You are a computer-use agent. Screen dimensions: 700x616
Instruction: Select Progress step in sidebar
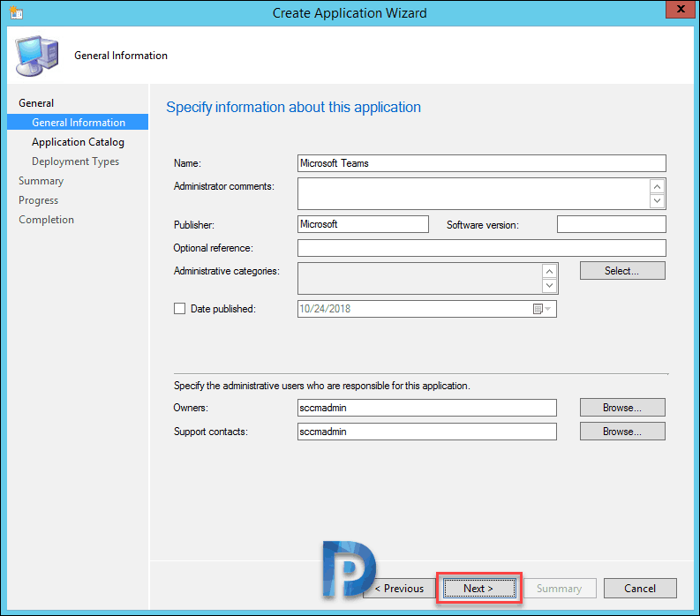tap(38, 200)
